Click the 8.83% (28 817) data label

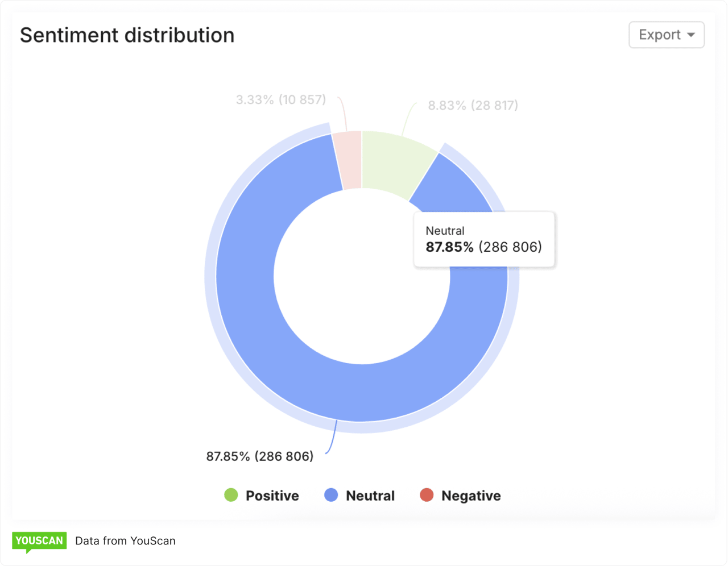click(x=473, y=106)
